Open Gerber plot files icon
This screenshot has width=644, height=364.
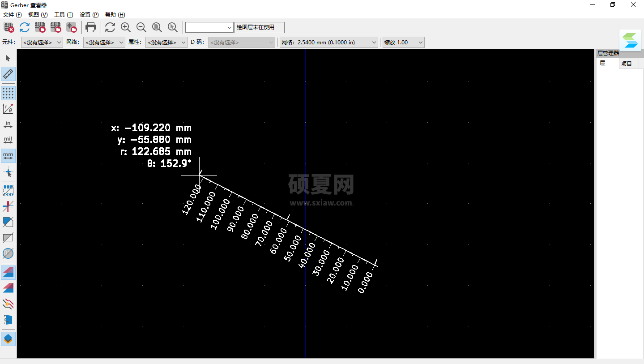[x=40, y=27]
